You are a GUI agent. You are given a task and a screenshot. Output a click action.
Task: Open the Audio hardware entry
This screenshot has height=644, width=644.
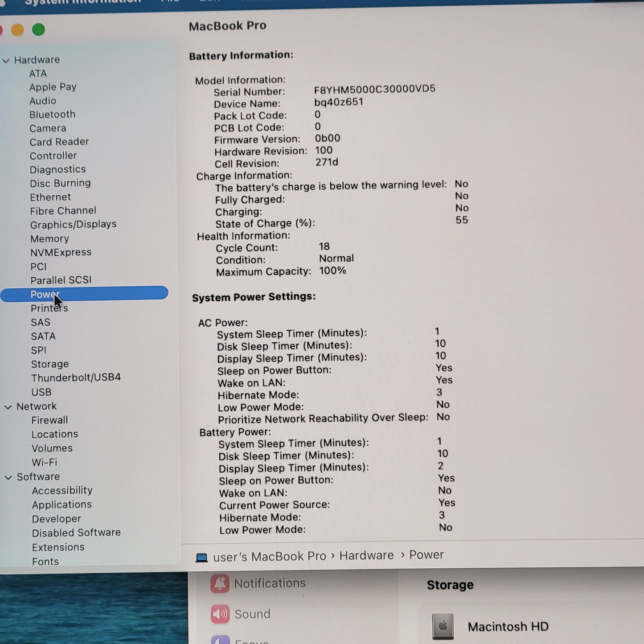tap(43, 101)
